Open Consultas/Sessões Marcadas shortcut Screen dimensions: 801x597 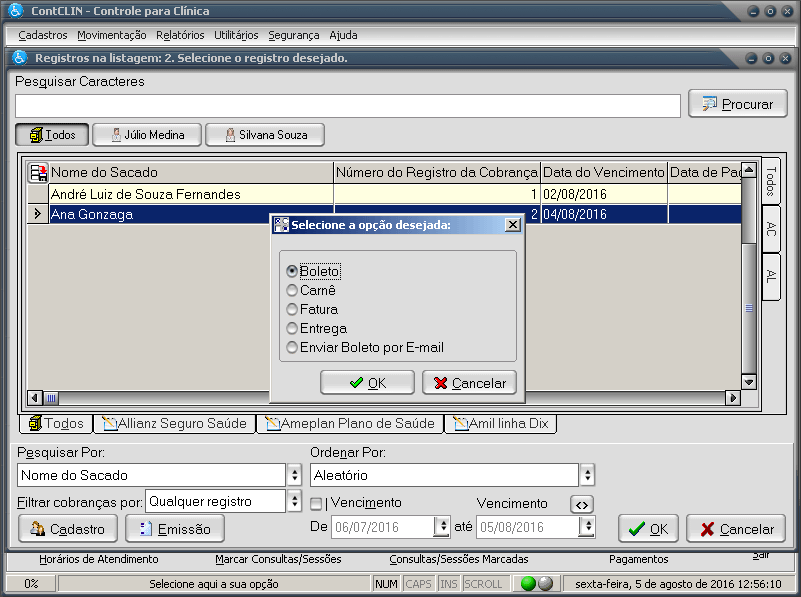[x=459, y=559]
